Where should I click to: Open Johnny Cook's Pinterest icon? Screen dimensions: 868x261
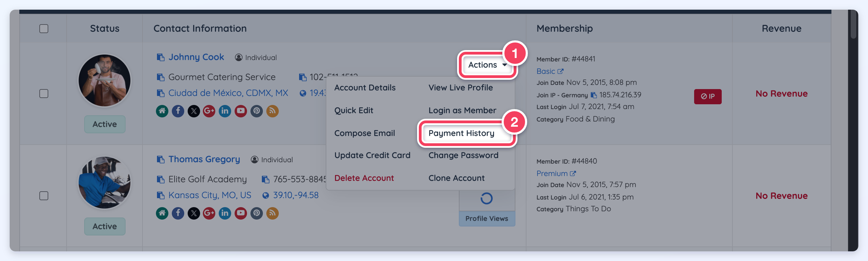257,111
